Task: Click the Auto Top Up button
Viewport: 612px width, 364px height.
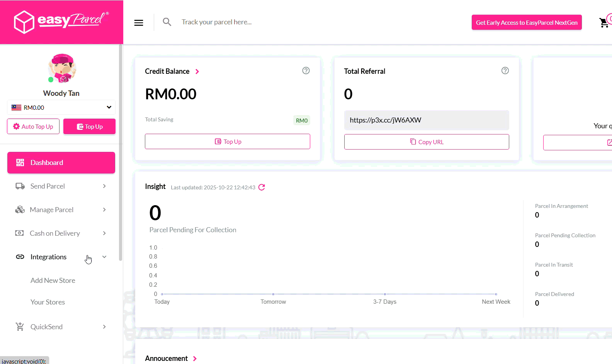Action: tap(33, 127)
